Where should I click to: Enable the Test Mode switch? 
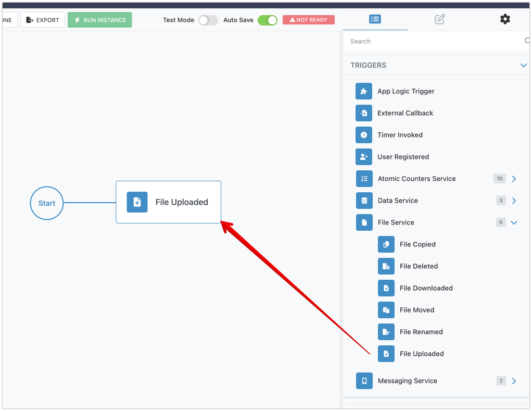[x=208, y=20]
